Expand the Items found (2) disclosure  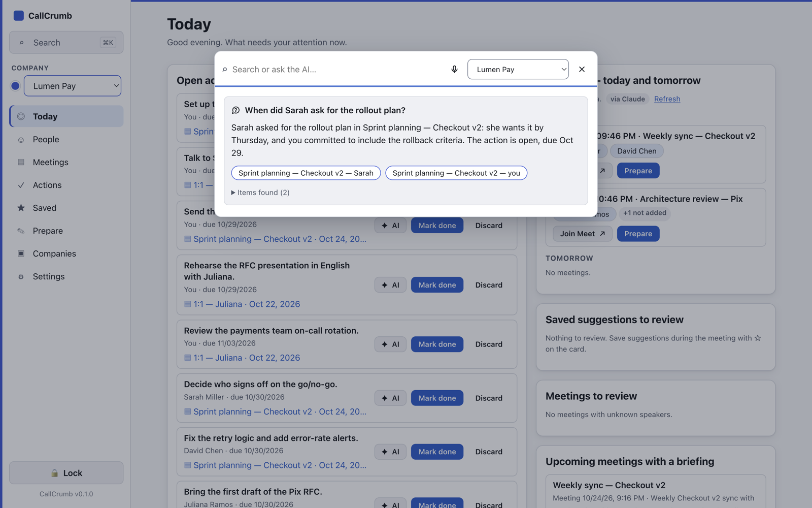coord(260,193)
